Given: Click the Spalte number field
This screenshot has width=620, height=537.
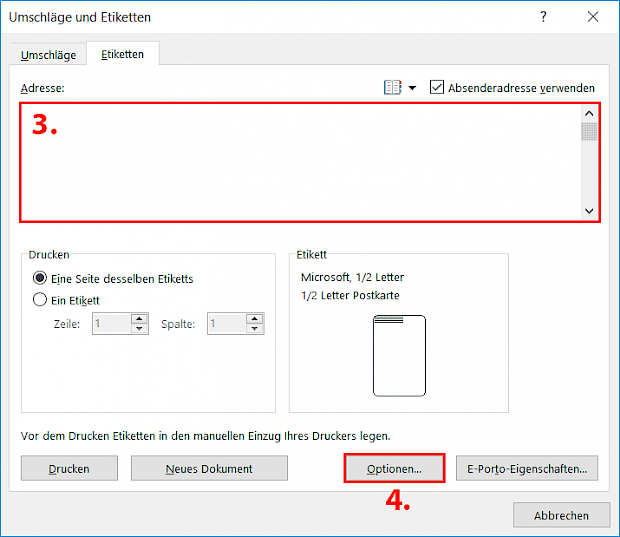Looking at the screenshot, I should coord(227,324).
